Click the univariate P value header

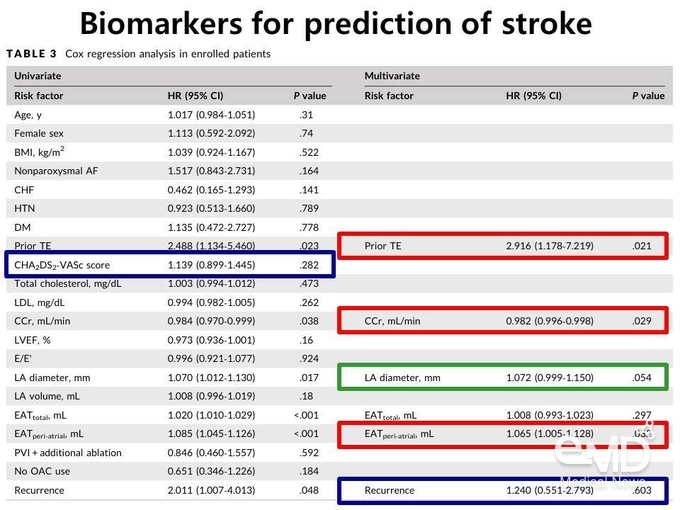(x=310, y=96)
